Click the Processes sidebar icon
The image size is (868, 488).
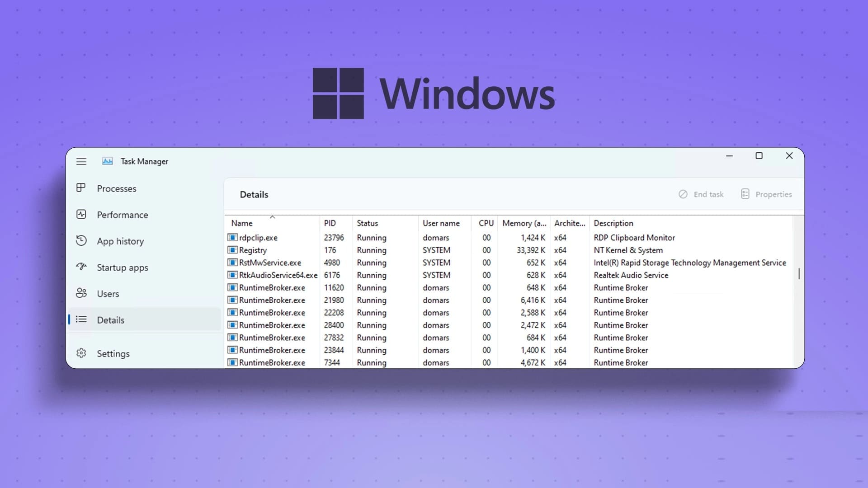(x=81, y=188)
